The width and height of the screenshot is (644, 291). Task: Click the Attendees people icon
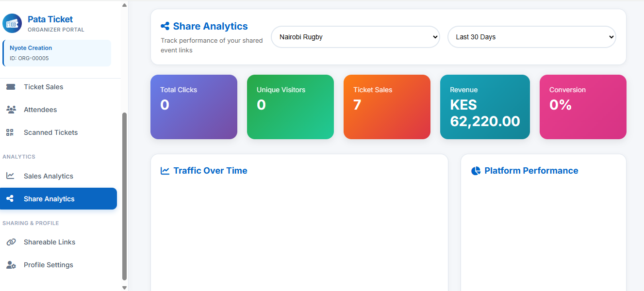10,110
